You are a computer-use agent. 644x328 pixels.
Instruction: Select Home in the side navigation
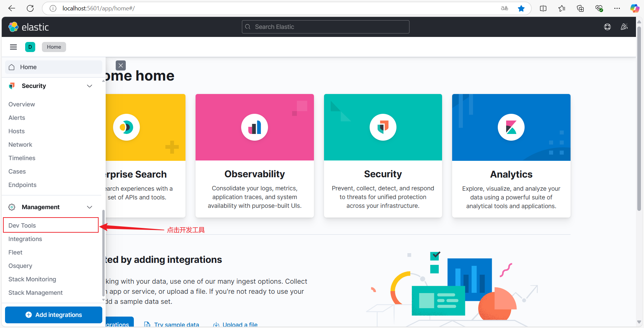[54, 67]
